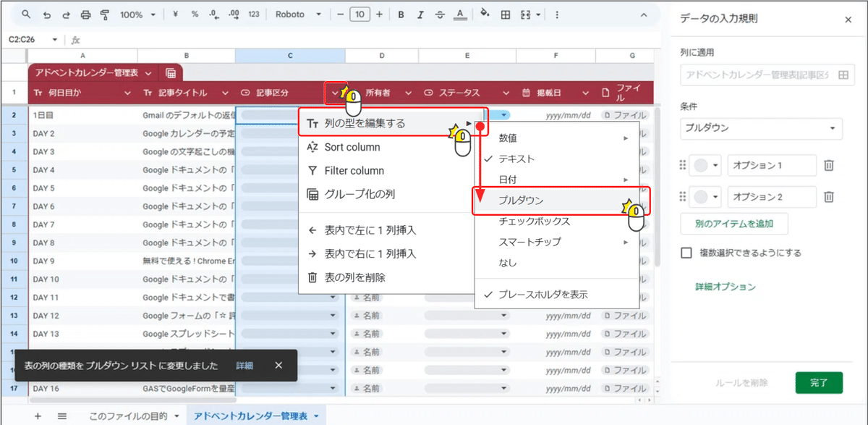Redo the last action
The image size is (868, 425).
(67, 14)
